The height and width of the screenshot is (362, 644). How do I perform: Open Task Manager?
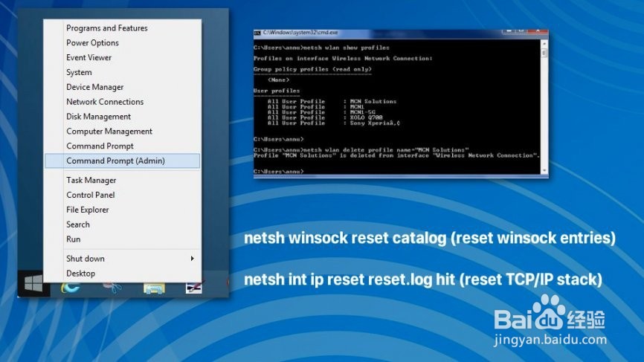click(x=123, y=180)
